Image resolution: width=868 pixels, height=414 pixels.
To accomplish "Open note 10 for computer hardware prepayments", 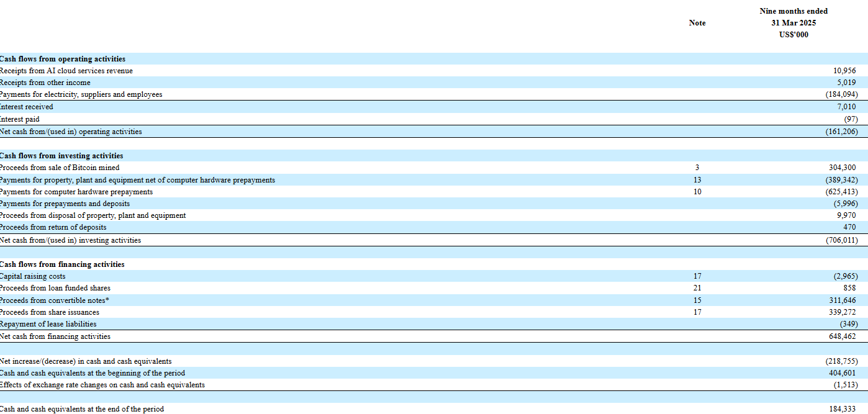I will pos(697,192).
